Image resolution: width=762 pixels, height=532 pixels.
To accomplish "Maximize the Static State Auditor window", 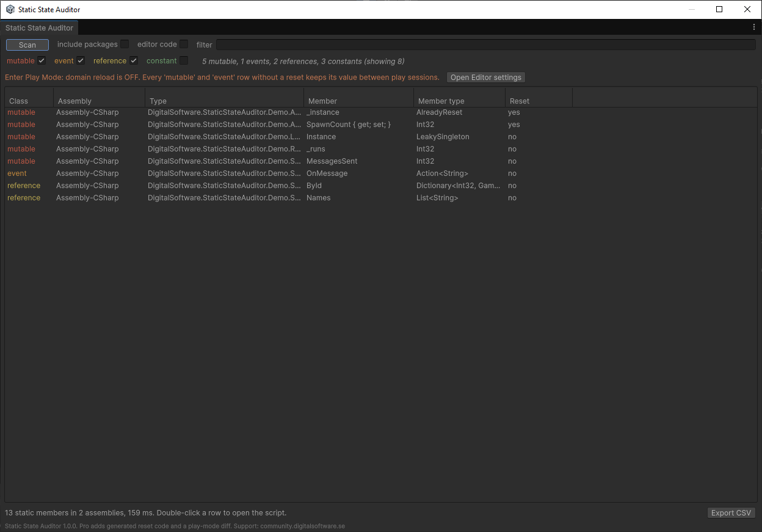I will point(719,9).
